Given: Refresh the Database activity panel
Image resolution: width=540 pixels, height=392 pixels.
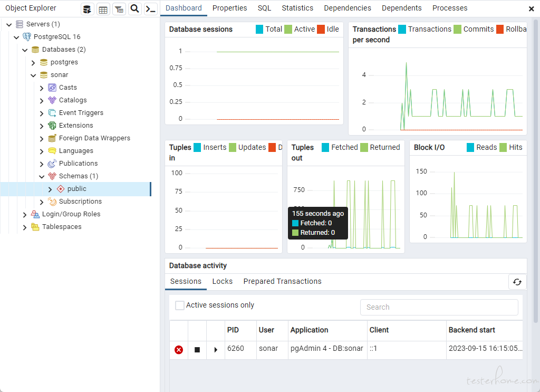Looking at the screenshot, I should [517, 282].
